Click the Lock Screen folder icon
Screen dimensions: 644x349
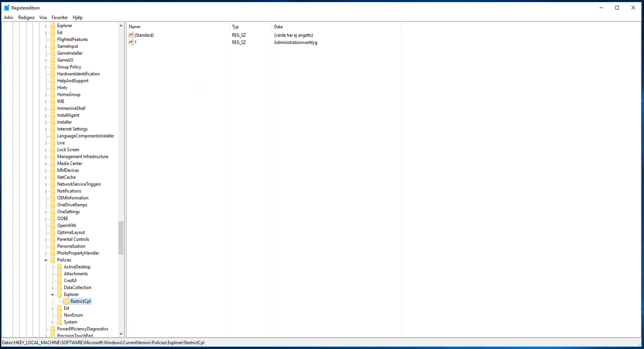(x=53, y=150)
